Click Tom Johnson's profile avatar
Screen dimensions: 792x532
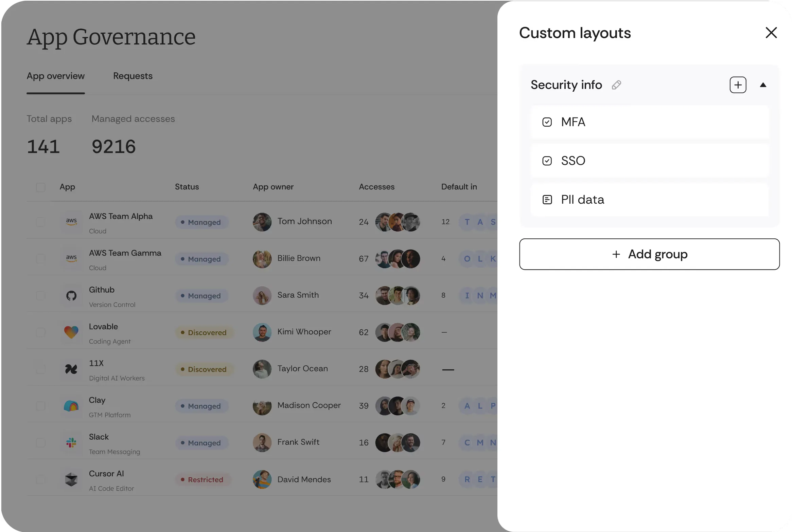pyautogui.click(x=262, y=222)
